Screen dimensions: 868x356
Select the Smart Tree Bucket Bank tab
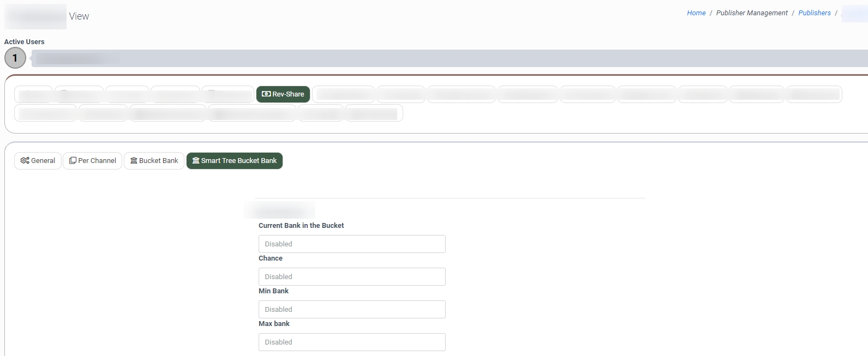(235, 161)
